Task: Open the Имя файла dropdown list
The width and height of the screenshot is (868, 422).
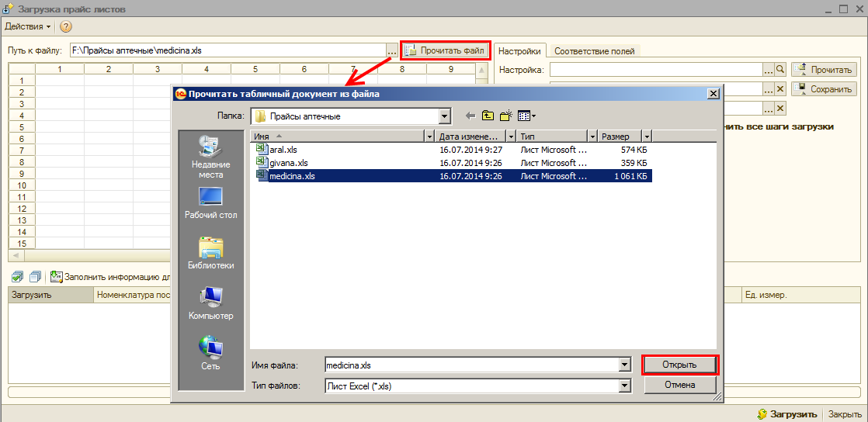Action: tap(624, 365)
